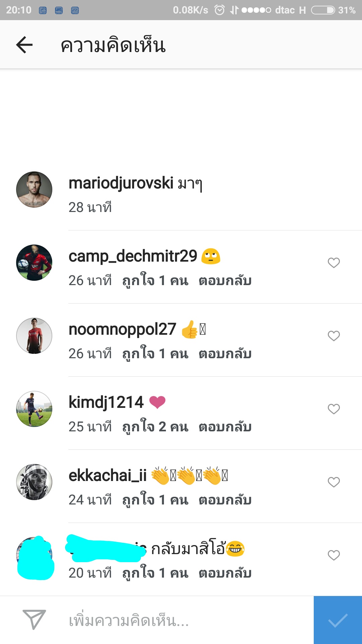
Task: Reply to camp_dechmitr29 via ตอบกลับ
Action: pos(225,280)
